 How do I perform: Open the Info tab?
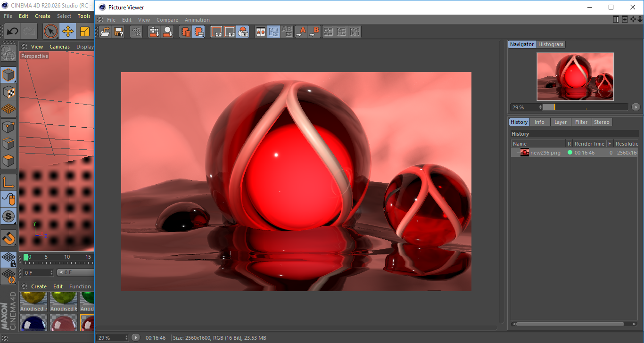pyautogui.click(x=539, y=122)
